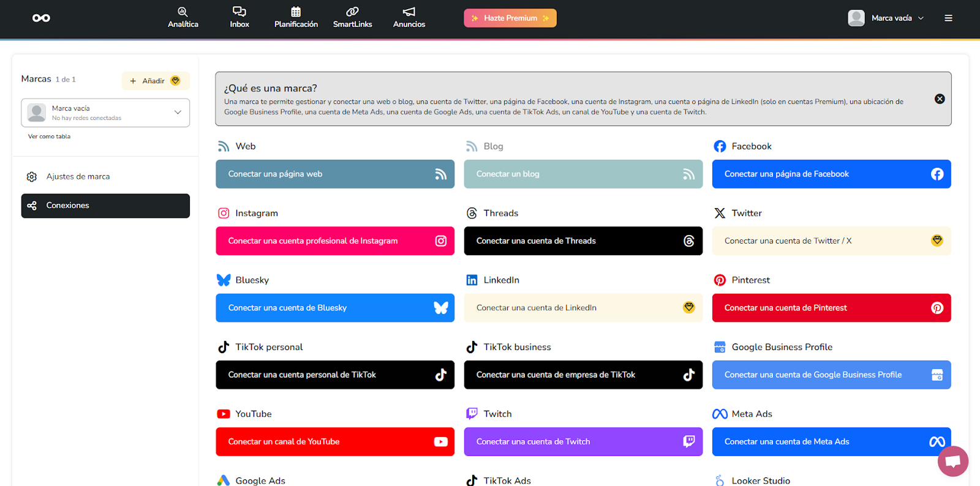Connect a professional Instagram account

tap(335, 241)
